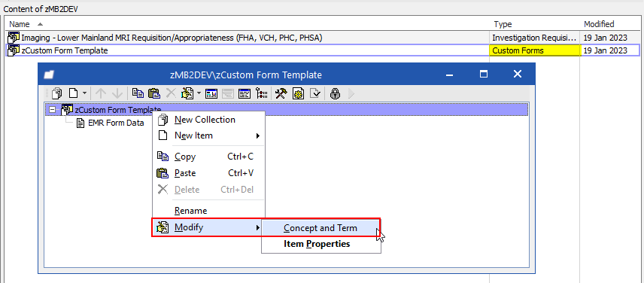644x283 pixels.
Task: Open the Modify toolbar dropdown arrow
Action: (x=199, y=93)
